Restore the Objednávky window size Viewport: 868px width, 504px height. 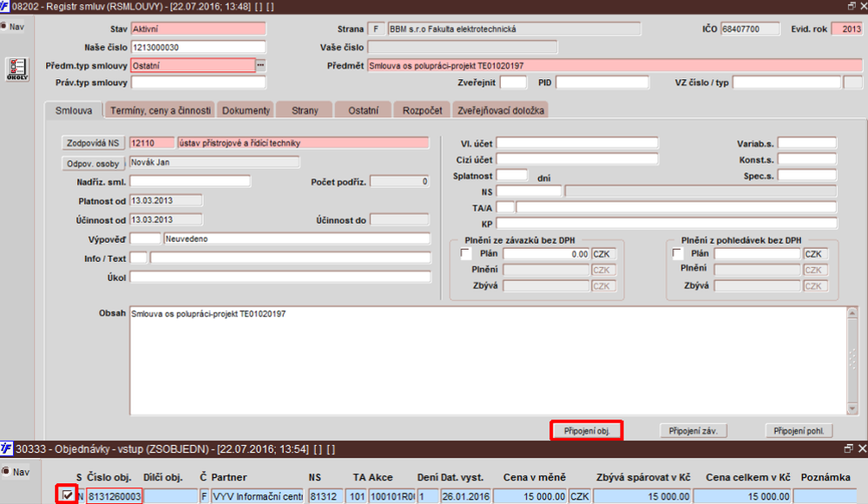pyautogui.click(x=849, y=448)
